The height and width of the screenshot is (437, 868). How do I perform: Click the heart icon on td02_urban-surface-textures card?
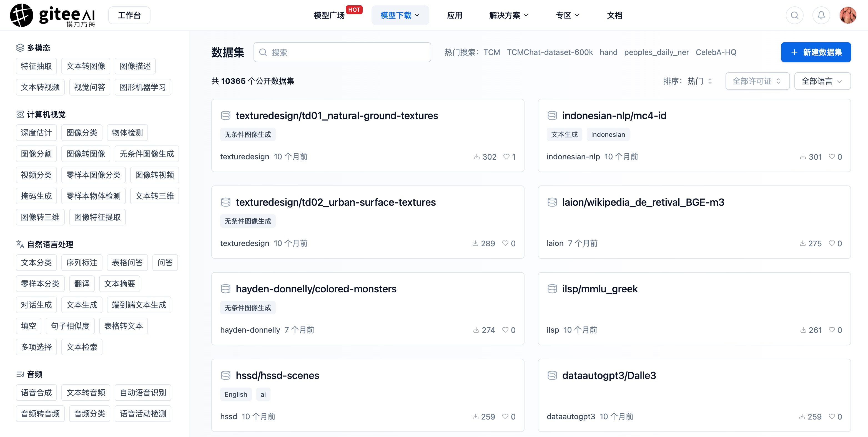(505, 243)
